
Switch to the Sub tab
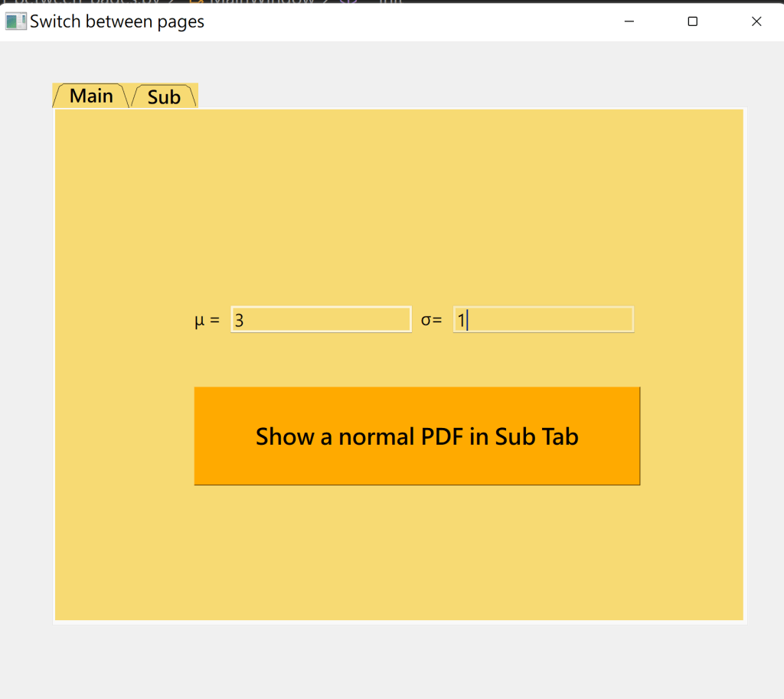coord(164,96)
